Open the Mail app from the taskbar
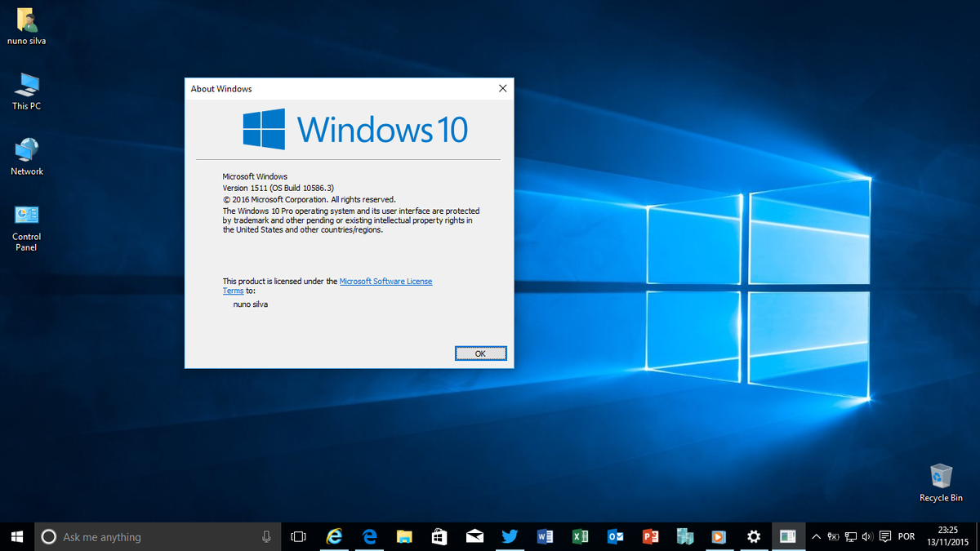Viewport: 980px width, 551px height. [474, 536]
